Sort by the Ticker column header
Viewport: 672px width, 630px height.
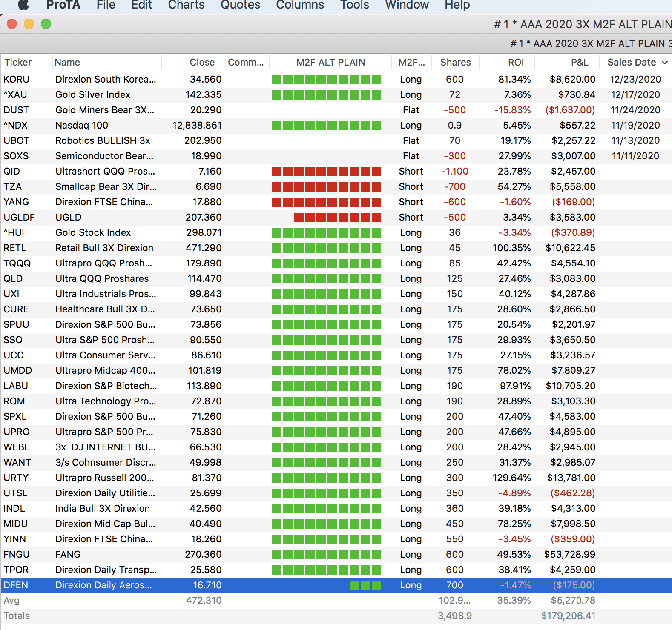click(18, 62)
